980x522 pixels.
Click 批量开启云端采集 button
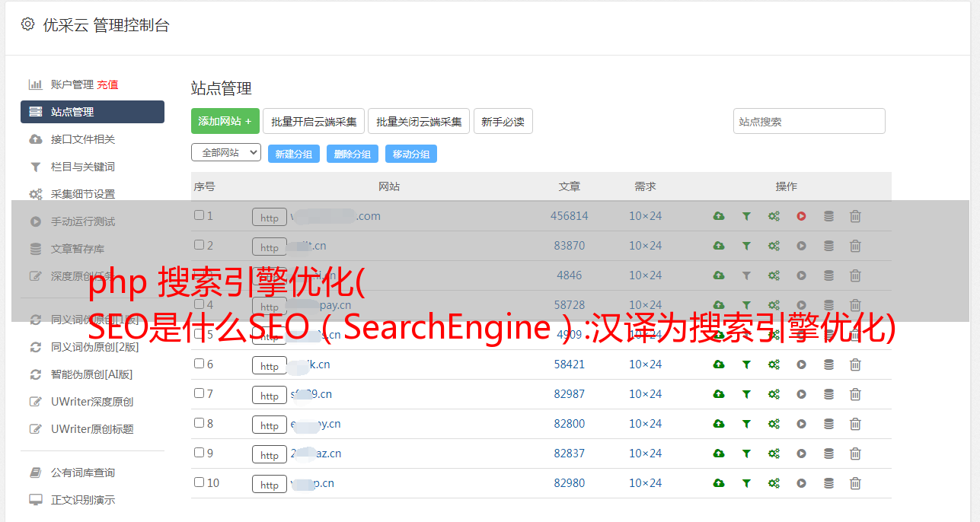pos(314,121)
